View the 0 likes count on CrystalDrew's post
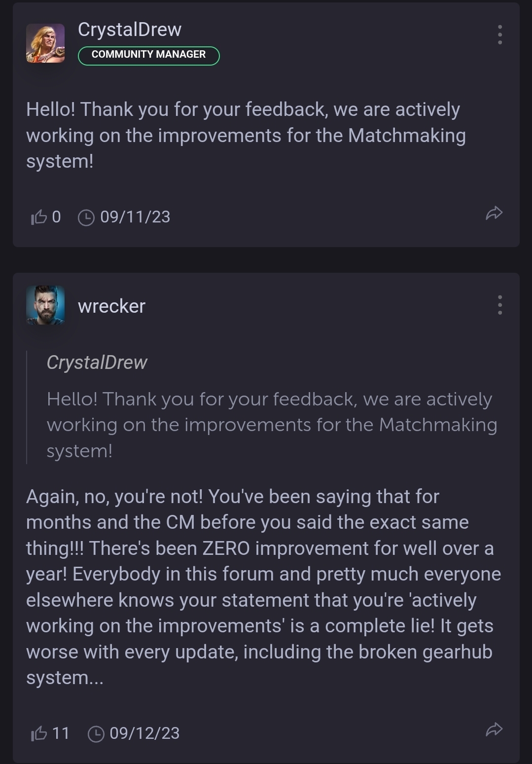Image resolution: width=532 pixels, height=764 pixels. click(x=56, y=217)
